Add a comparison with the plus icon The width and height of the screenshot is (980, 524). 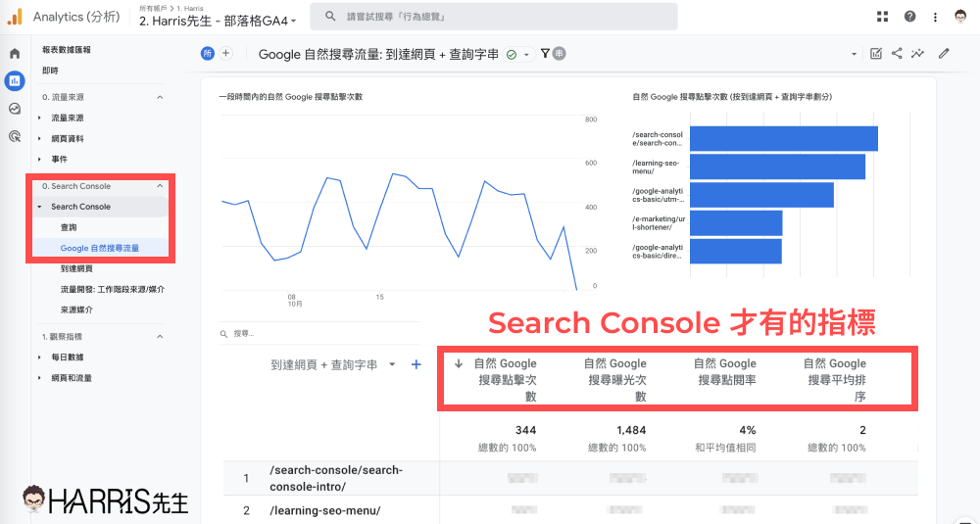click(x=225, y=54)
